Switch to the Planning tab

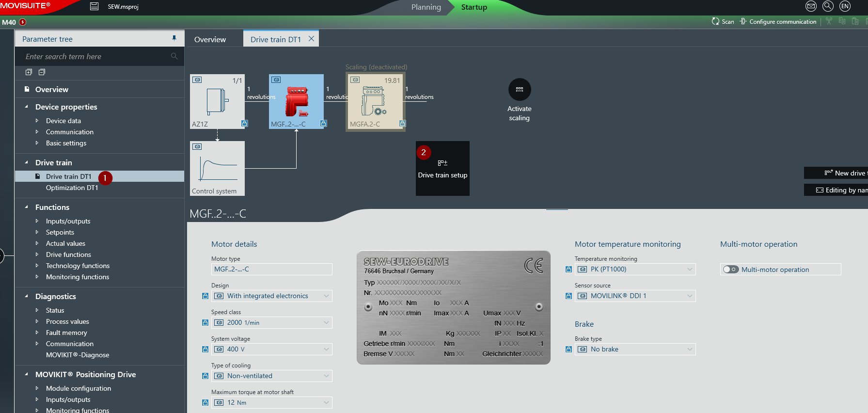pos(426,7)
